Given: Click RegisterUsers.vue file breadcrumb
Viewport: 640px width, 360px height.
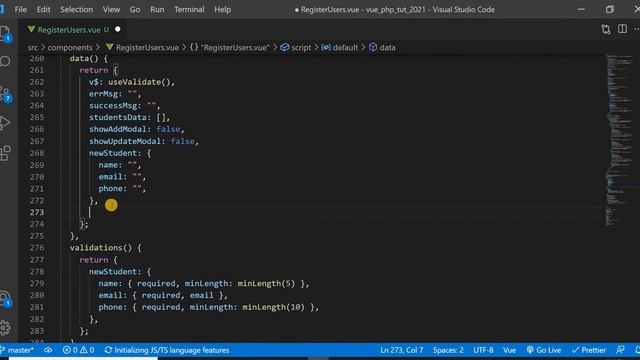Looking at the screenshot, I should tap(142, 47).
